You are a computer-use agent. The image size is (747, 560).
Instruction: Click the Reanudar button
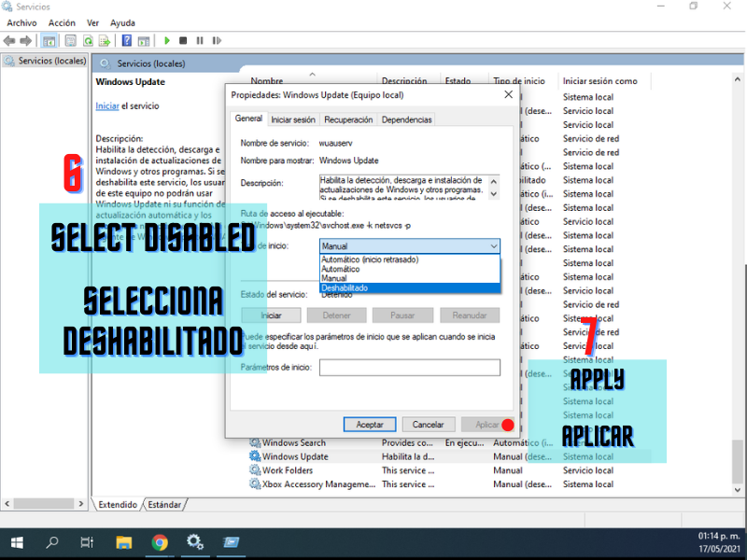(x=470, y=315)
